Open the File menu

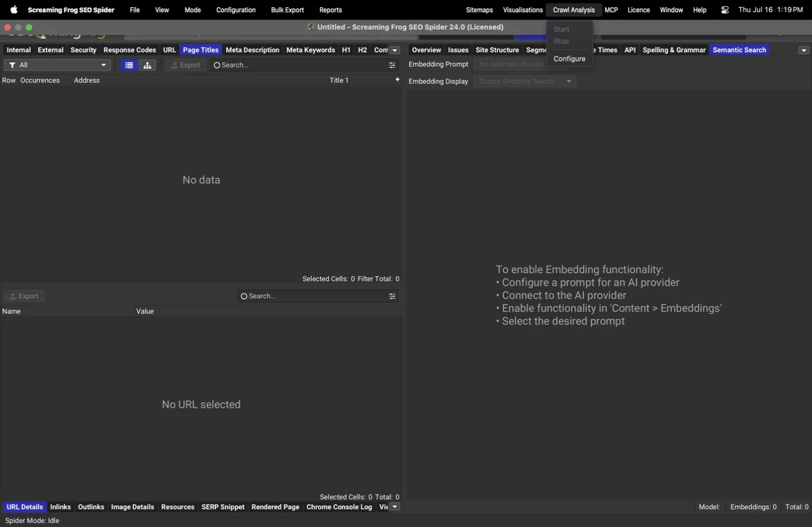(135, 10)
